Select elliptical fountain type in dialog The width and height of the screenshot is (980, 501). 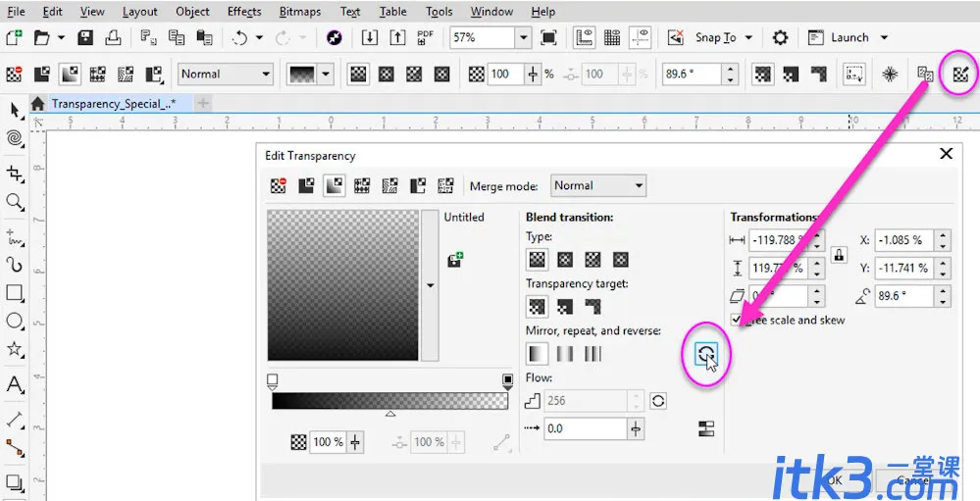click(x=565, y=259)
